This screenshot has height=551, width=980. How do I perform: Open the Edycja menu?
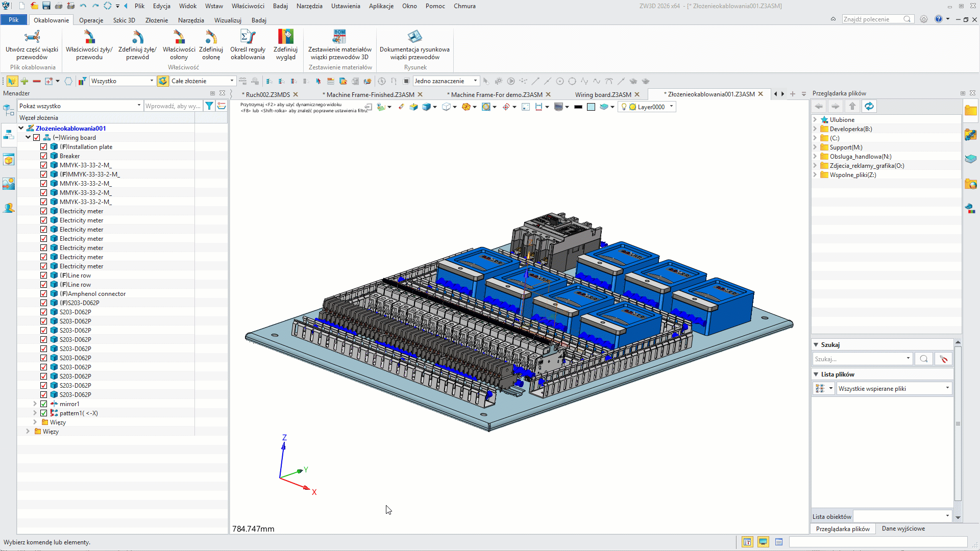pyautogui.click(x=161, y=6)
